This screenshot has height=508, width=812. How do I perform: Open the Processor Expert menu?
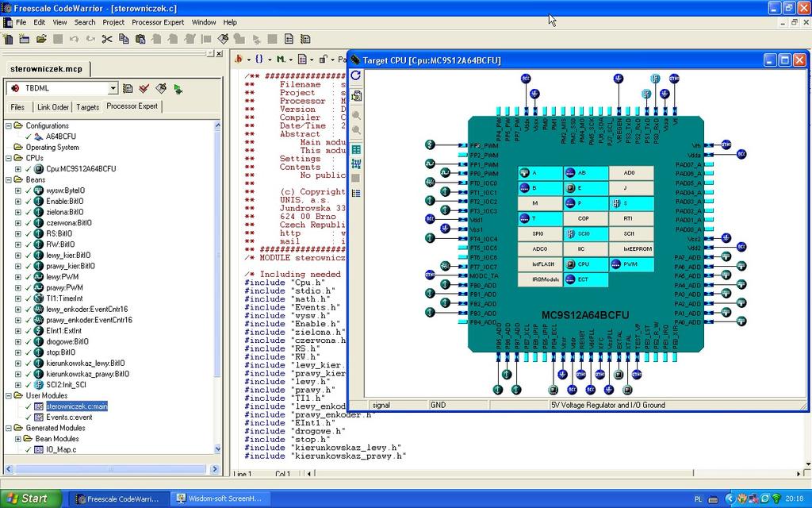coord(158,22)
